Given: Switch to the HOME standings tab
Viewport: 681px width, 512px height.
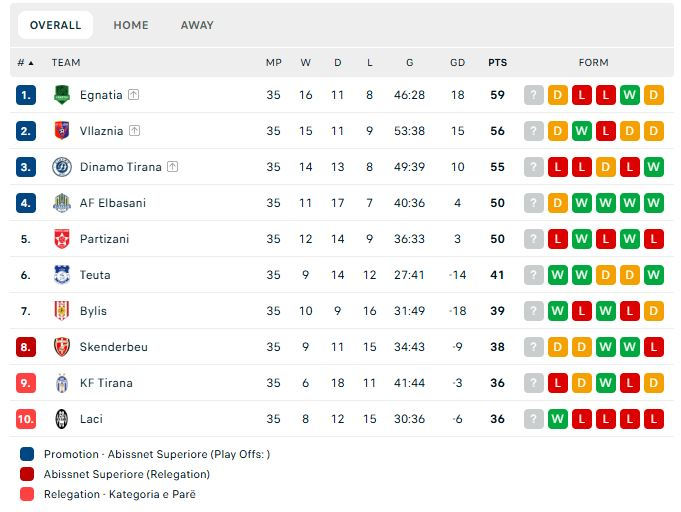Looking at the screenshot, I should [131, 25].
